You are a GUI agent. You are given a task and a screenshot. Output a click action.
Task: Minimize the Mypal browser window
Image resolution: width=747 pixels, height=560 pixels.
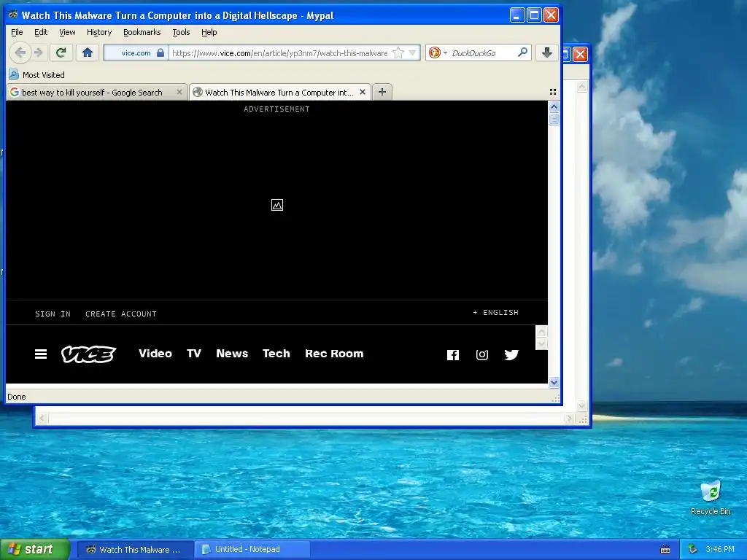[517, 15]
